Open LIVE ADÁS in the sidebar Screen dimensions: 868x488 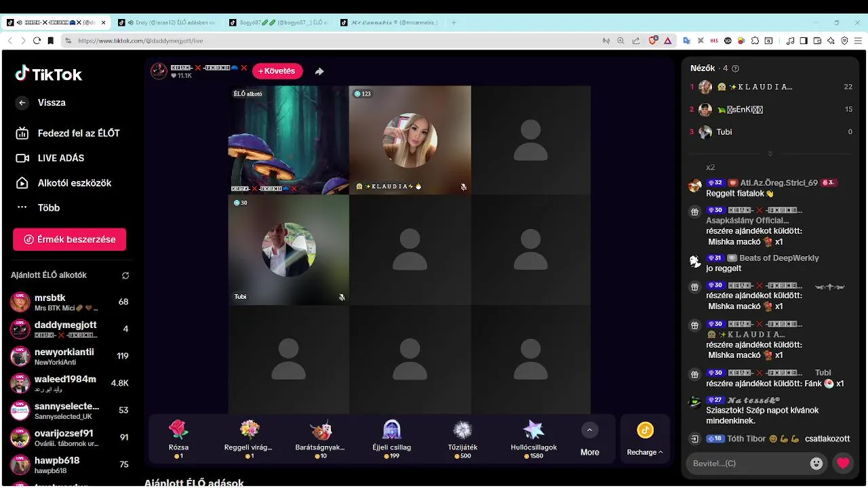(x=50, y=158)
